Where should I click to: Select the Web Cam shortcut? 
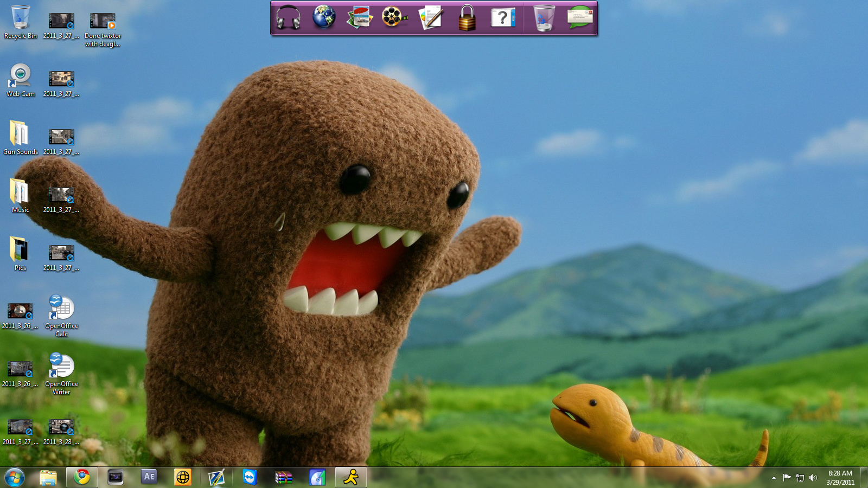[x=21, y=80]
